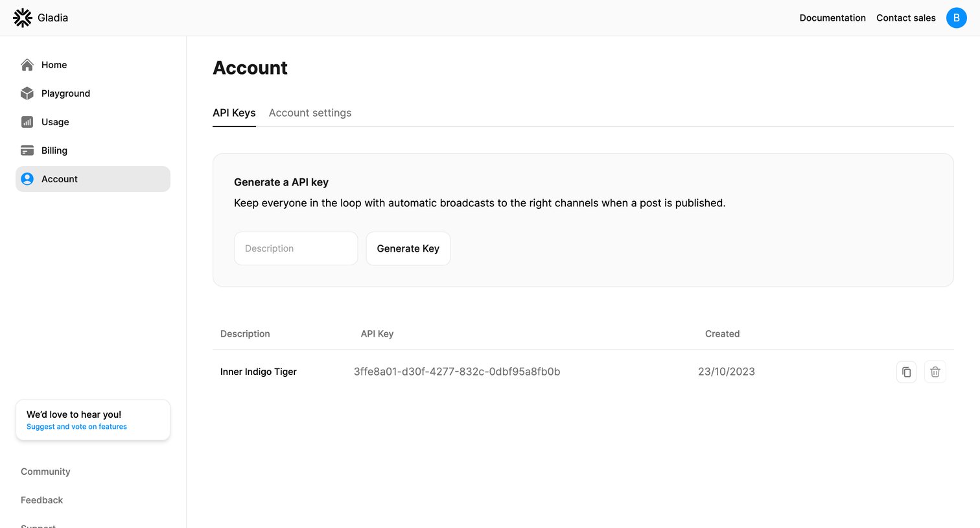Open the Playground cube icon
This screenshot has width=980, height=528.
pos(27,93)
